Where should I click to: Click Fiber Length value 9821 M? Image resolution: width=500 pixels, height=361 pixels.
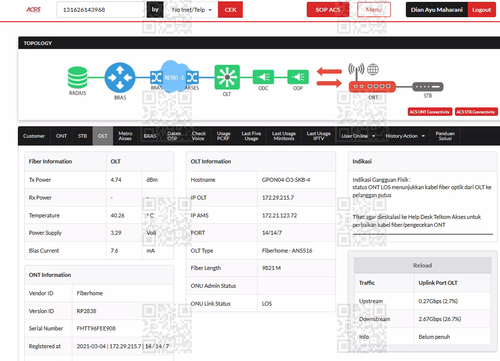[271, 268]
